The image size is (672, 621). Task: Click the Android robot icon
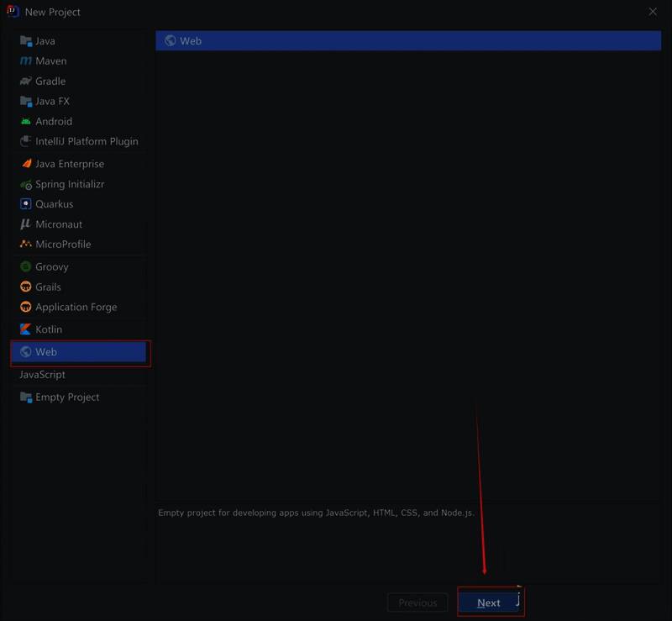[x=26, y=122]
